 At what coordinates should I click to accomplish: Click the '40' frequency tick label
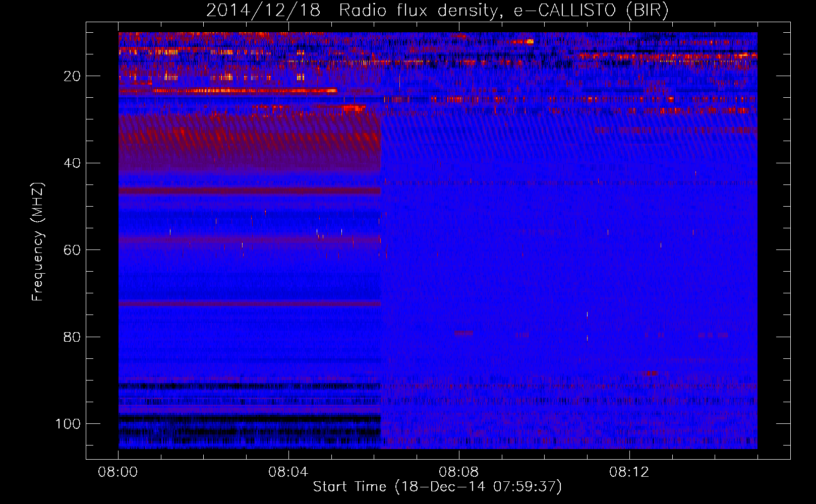tap(72, 163)
